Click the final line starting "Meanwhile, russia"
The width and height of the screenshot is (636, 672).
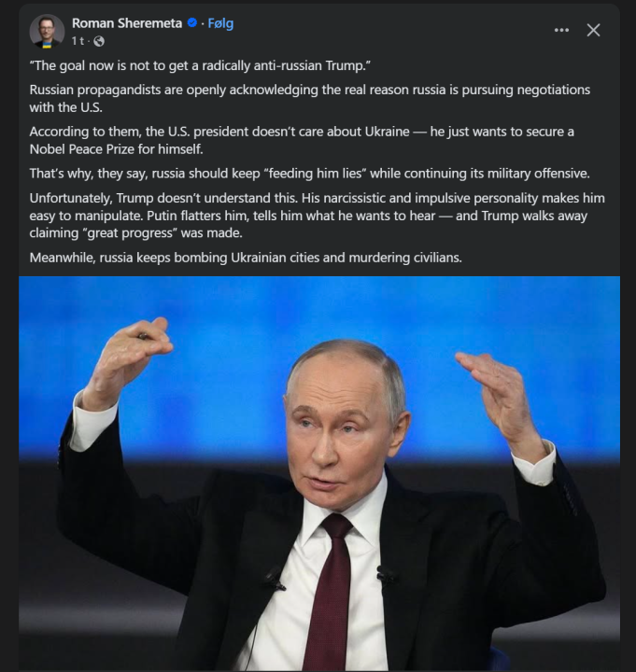tap(245, 257)
